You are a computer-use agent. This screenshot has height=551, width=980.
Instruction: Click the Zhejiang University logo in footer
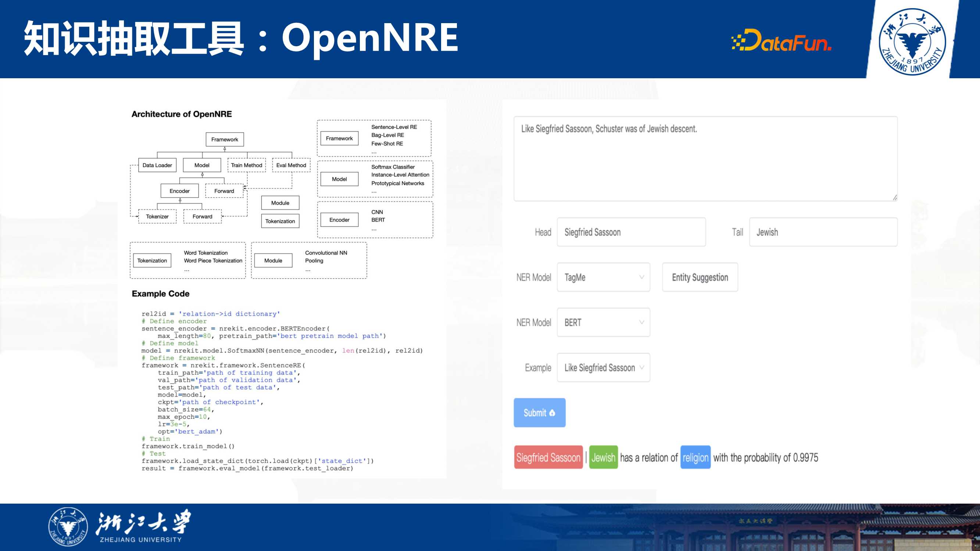[x=120, y=527]
